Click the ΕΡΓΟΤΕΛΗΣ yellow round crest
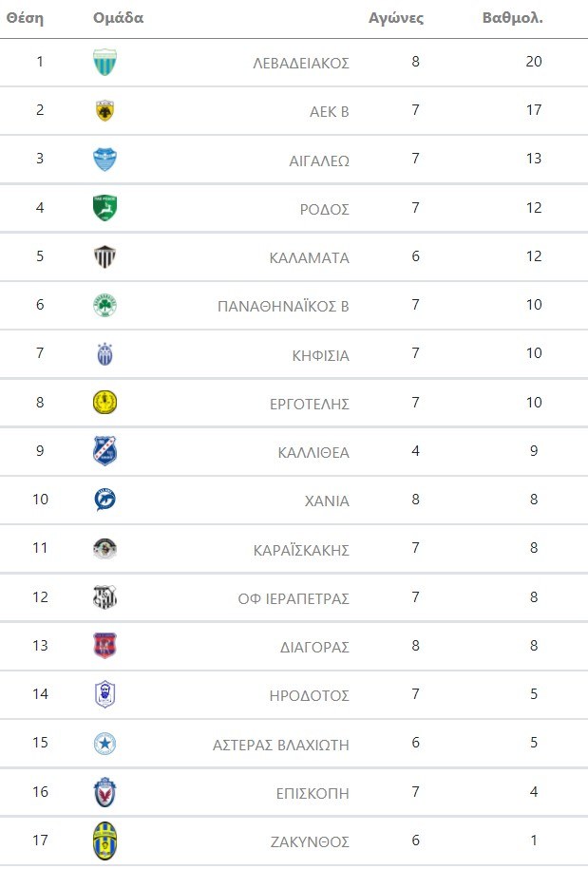 [104, 403]
